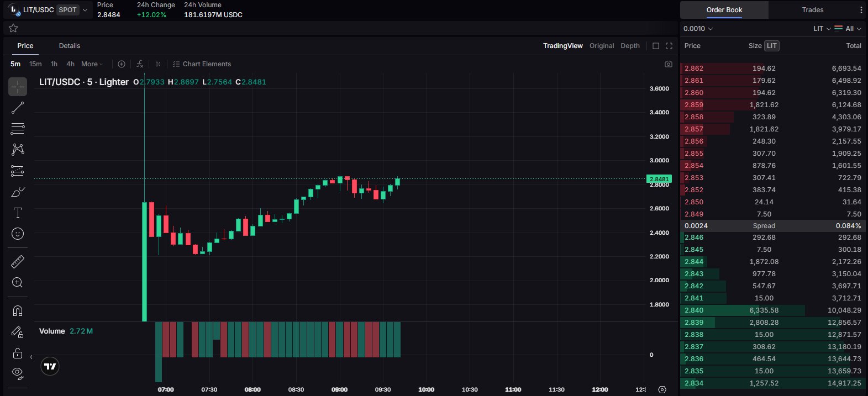Add LIT/USDC to favorites with star
The width and height of the screenshot is (868, 396).
click(13, 28)
